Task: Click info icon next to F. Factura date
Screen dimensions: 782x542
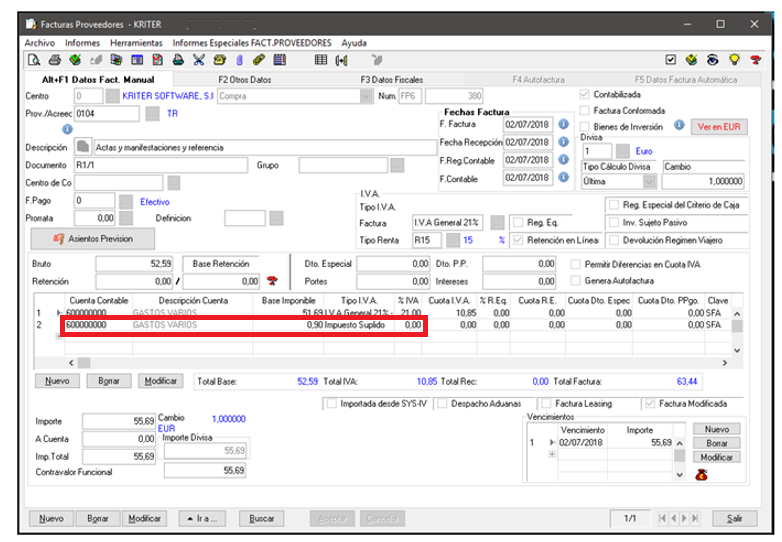Action: [563, 125]
